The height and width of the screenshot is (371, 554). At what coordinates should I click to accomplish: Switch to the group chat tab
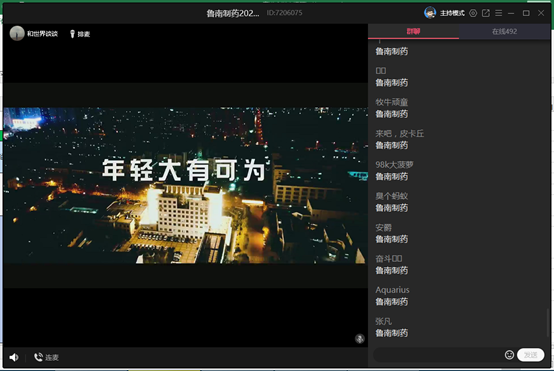click(413, 31)
